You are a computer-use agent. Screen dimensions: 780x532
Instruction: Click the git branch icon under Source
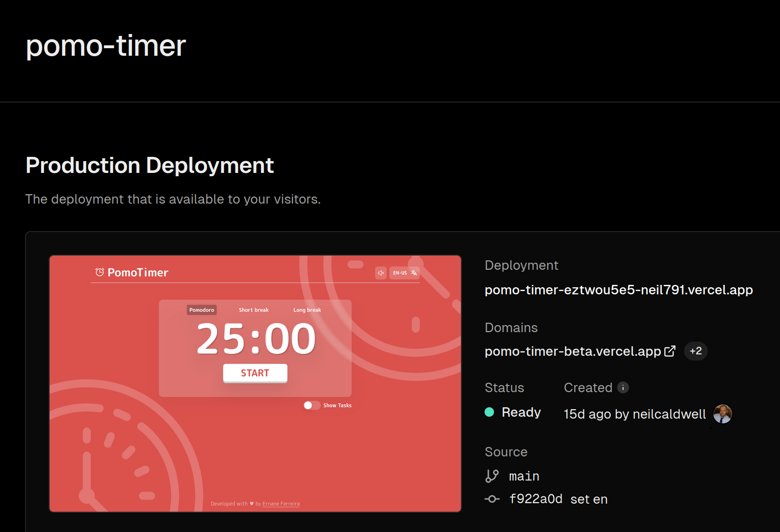(x=492, y=476)
